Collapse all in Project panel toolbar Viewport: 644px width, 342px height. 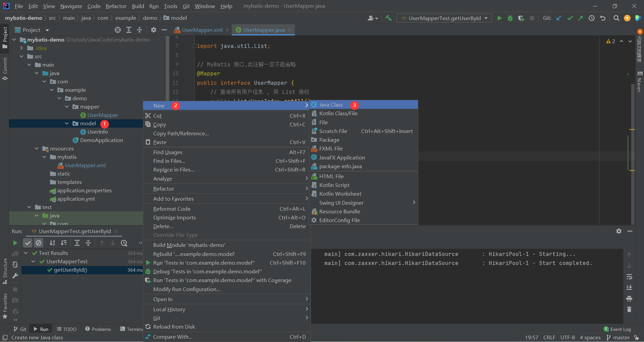pyautogui.click(x=140, y=30)
